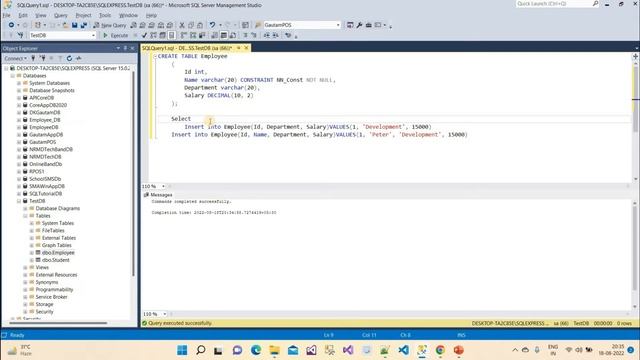This screenshot has height=360, width=640.
Task: Click the CREATE TABLE Employee line
Action: [x=193, y=56]
